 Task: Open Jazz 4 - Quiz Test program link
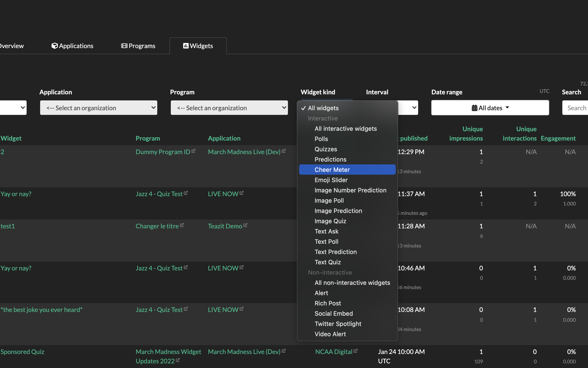point(159,194)
